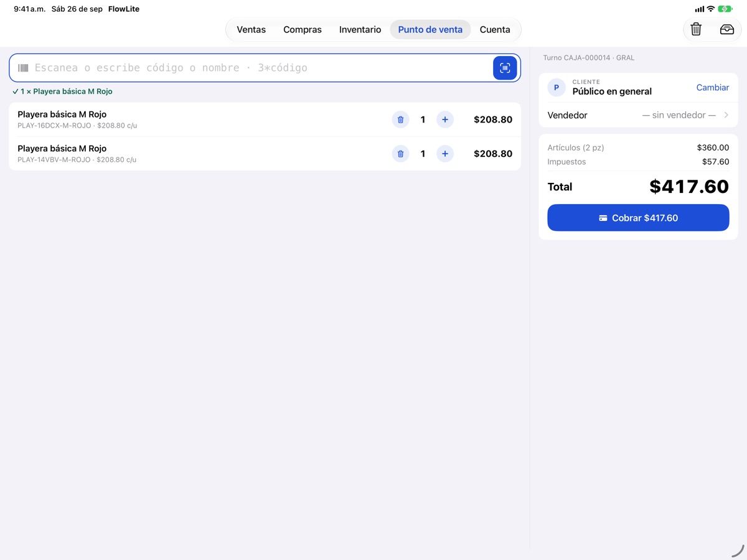Open the camera barcode scanner button
The height and width of the screenshot is (560, 747).
pos(505,68)
